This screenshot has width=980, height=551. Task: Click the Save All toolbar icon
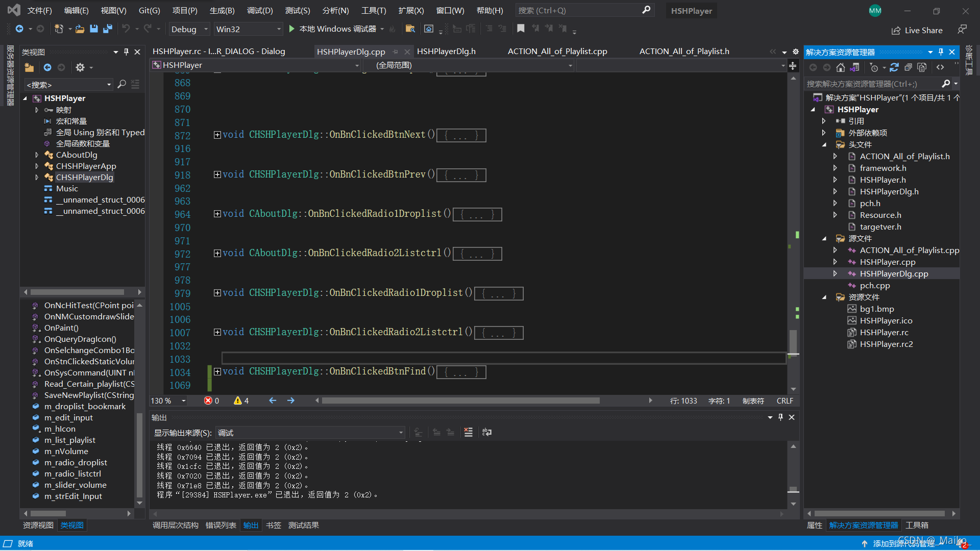(x=107, y=29)
